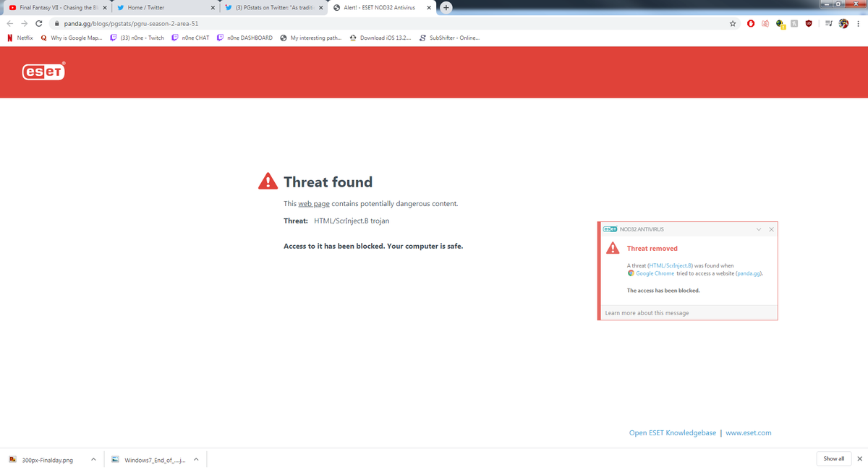Open SubShifter - Online bookmark
868x470 pixels.
pyautogui.click(x=449, y=38)
